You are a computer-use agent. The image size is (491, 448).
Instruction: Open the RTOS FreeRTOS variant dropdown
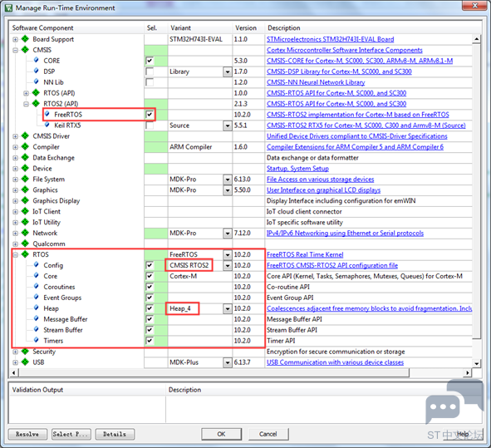[228, 254]
